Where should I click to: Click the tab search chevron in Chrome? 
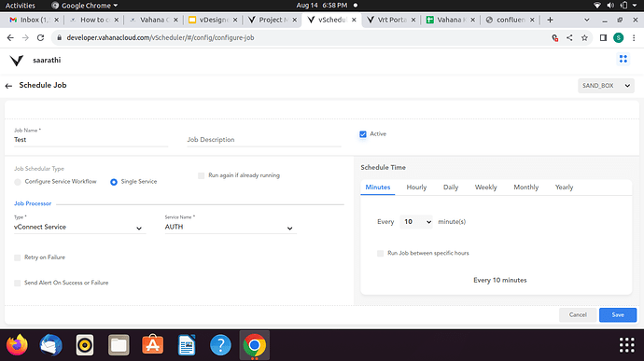click(x=586, y=20)
